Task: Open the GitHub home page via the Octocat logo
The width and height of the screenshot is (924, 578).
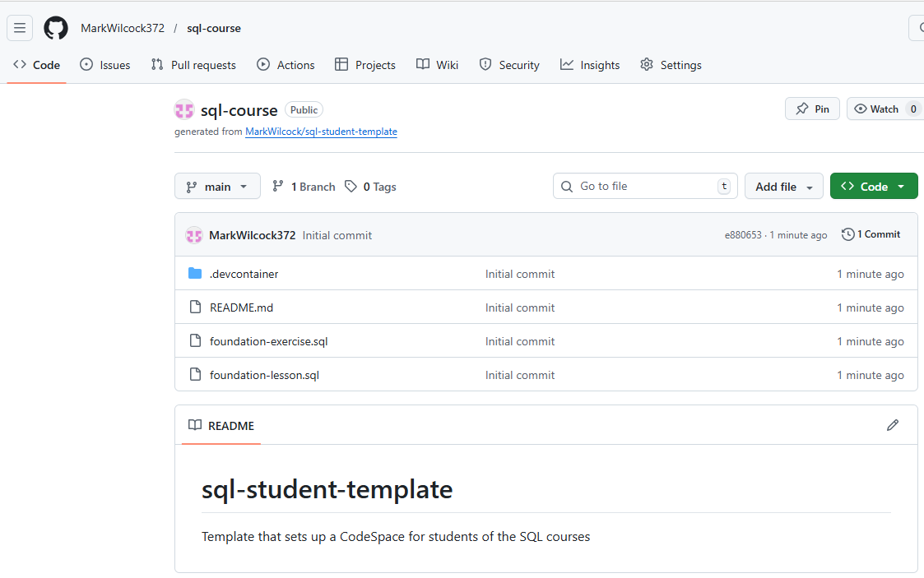Action: pos(55,27)
